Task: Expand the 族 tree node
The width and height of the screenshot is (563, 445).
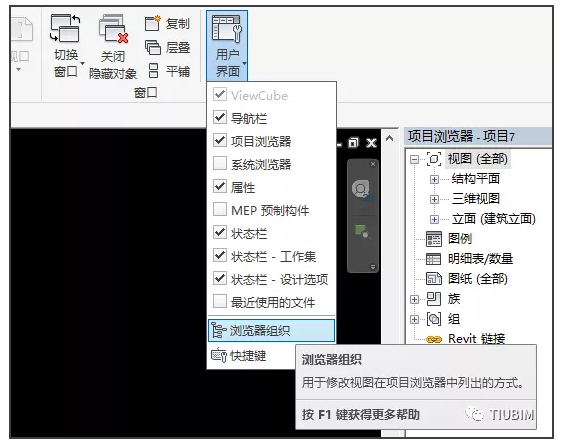Action: 415,299
